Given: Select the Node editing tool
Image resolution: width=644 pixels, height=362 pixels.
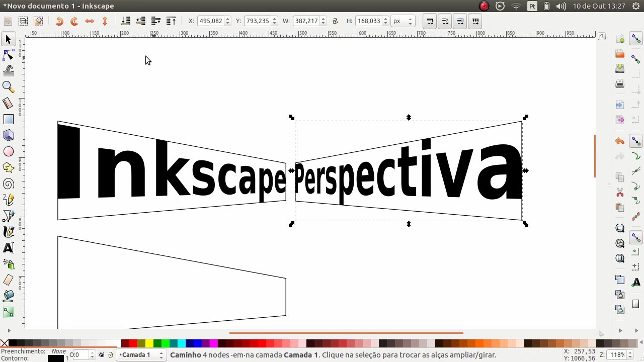Looking at the screenshot, I should pos(8,55).
